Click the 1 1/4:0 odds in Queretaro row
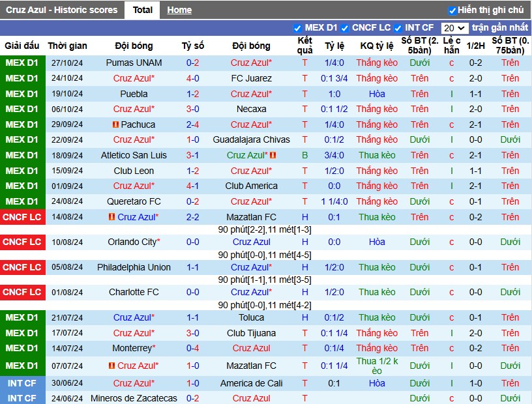Screen dimensions: 532x404 334,201
